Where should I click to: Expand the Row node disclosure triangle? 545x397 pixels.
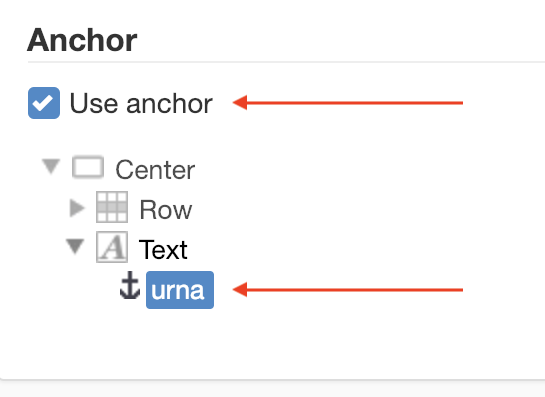(x=77, y=208)
